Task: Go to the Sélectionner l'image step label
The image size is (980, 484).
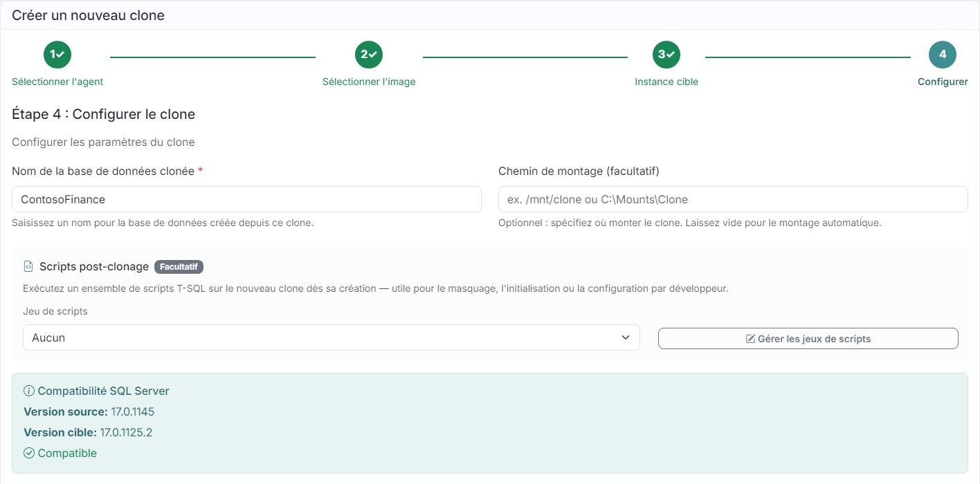Action: click(x=369, y=82)
